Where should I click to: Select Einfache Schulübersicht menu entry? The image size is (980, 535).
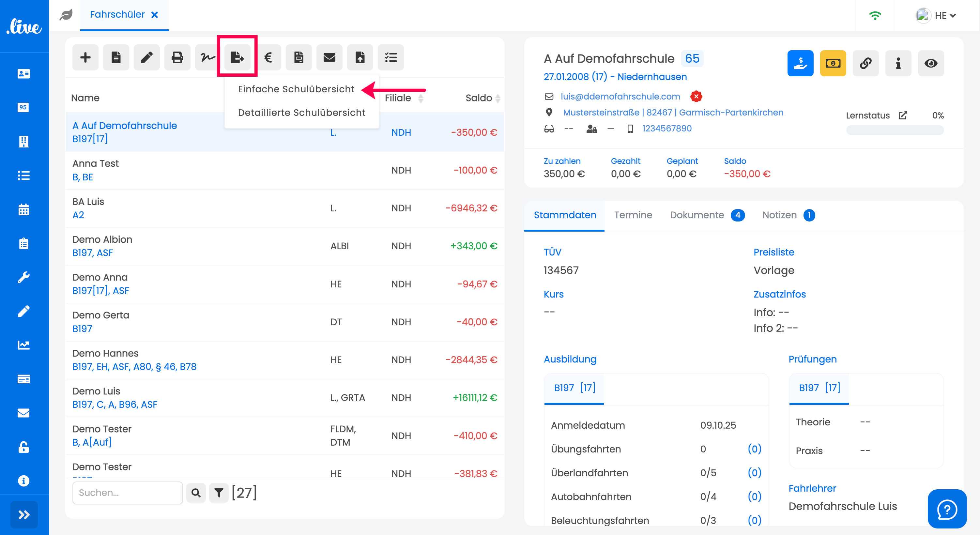point(296,89)
